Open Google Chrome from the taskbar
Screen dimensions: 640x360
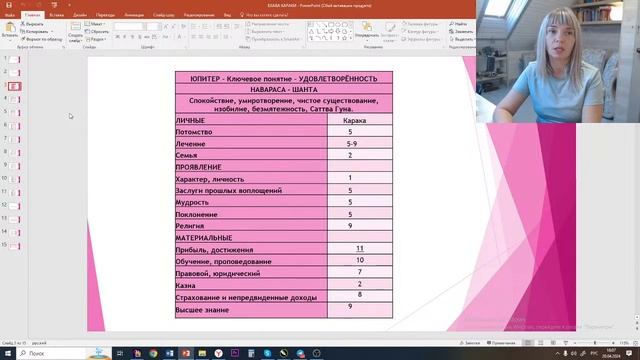153,353
